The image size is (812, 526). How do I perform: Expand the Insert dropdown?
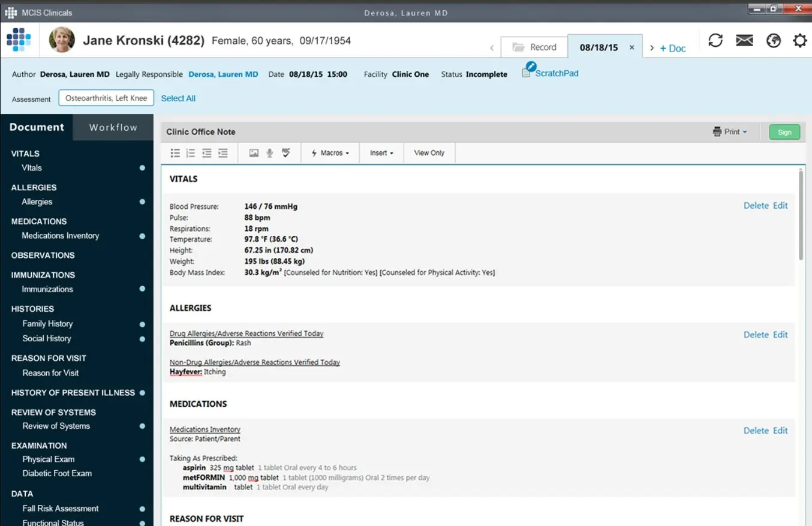point(381,153)
